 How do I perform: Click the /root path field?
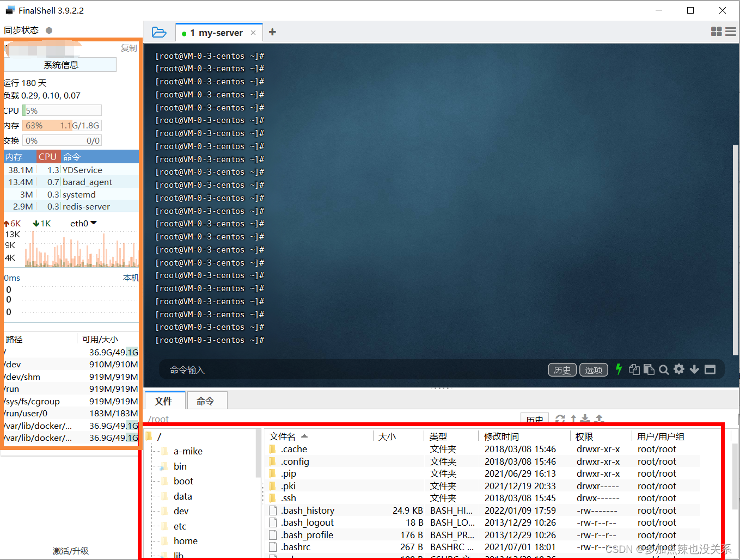pyautogui.click(x=332, y=419)
